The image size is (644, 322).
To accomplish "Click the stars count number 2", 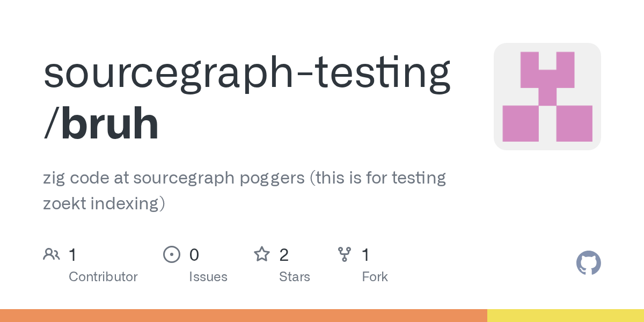I will click(284, 254).
